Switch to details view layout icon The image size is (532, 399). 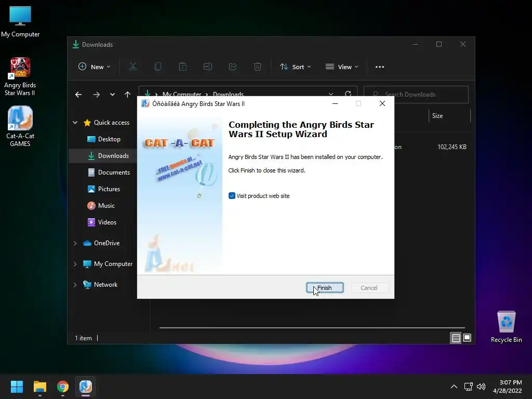pos(456,338)
